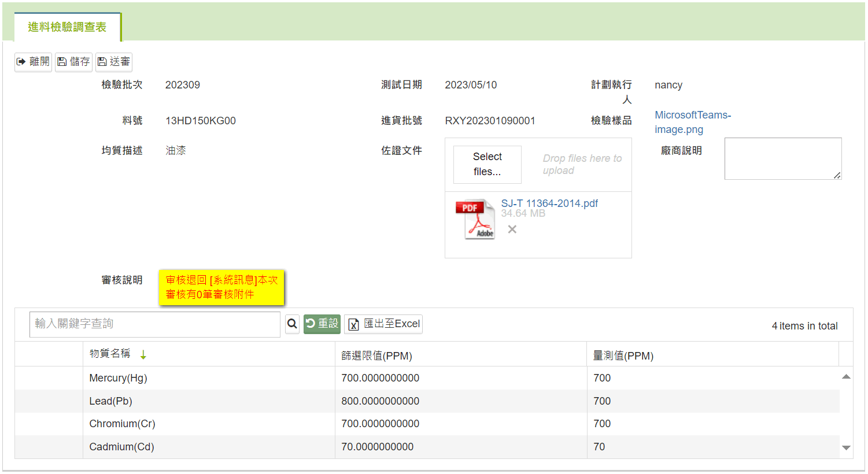Viewport: 868px width, 474px height.
Task: Click the green sort arrow beside 物質名稱
Action: (x=143, y=355)
